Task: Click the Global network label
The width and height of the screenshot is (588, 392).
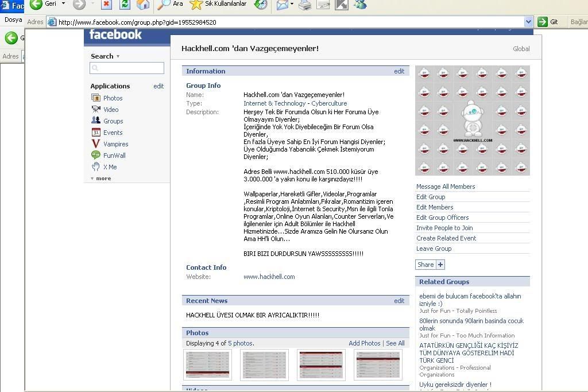Action: point(521,49)
